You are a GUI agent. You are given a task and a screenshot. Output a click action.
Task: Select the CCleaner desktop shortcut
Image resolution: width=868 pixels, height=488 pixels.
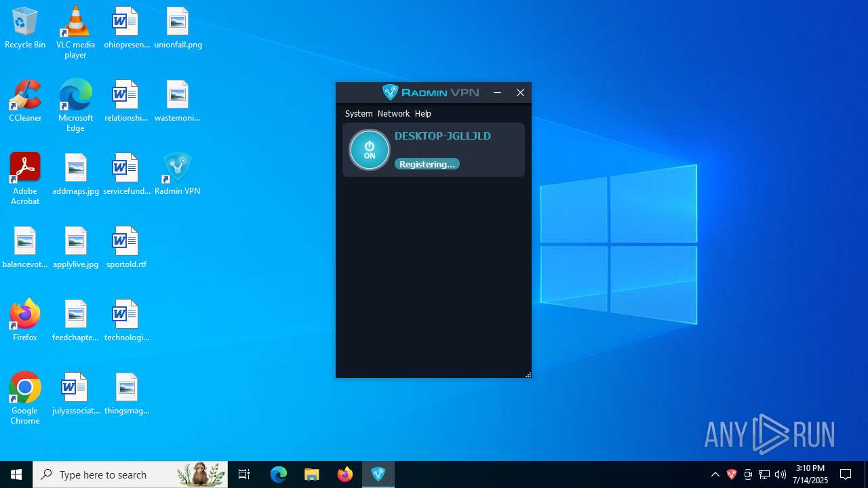25,102
